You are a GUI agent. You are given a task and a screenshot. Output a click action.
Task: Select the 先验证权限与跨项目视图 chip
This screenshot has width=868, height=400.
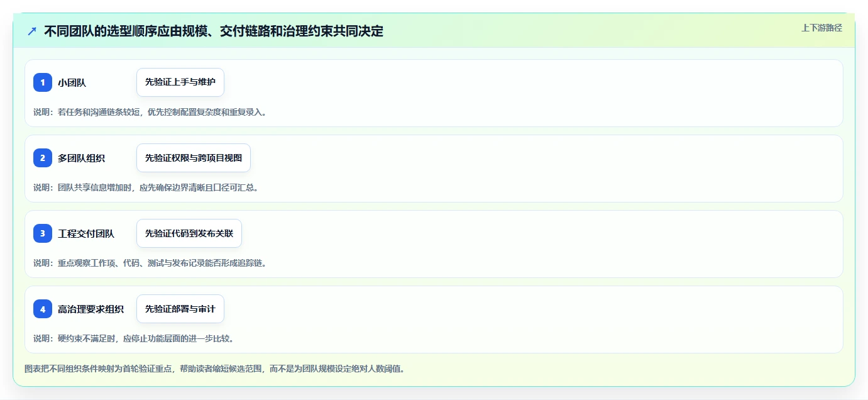[x=194, y=158]
